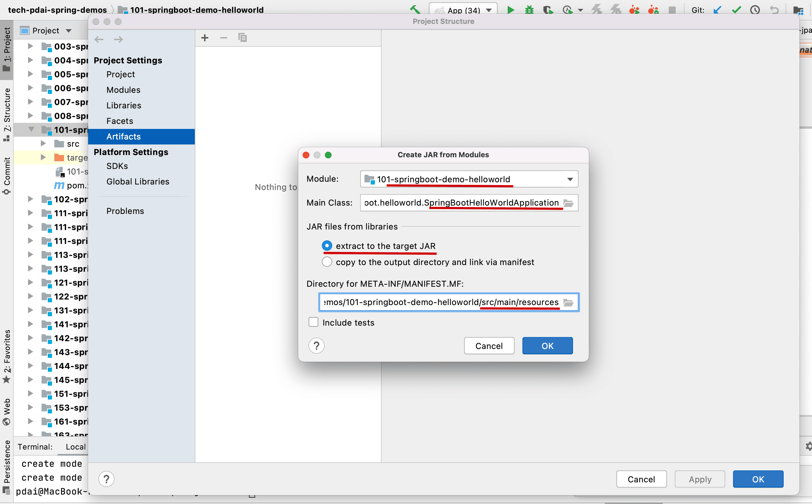Cancel the Project Structure dialog
This screenshot has height=504, width=812.
(641, 479)
